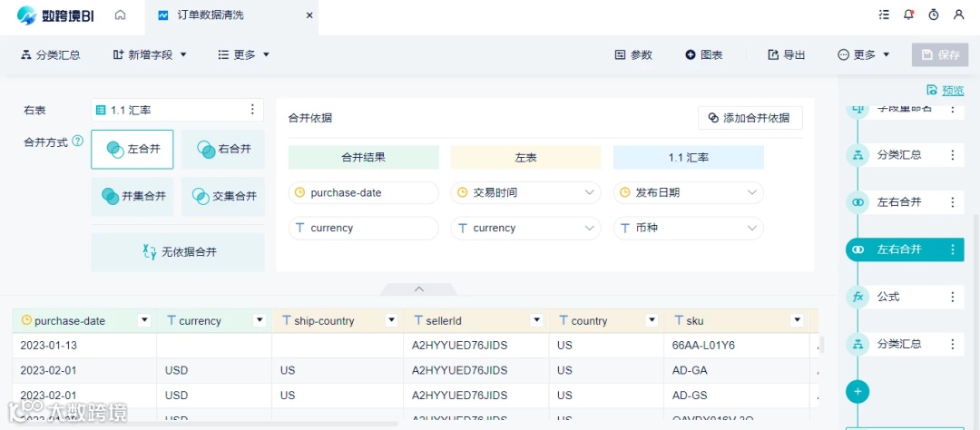
Task: Select the 并集合并 merge mode
Action: [132, 196]
